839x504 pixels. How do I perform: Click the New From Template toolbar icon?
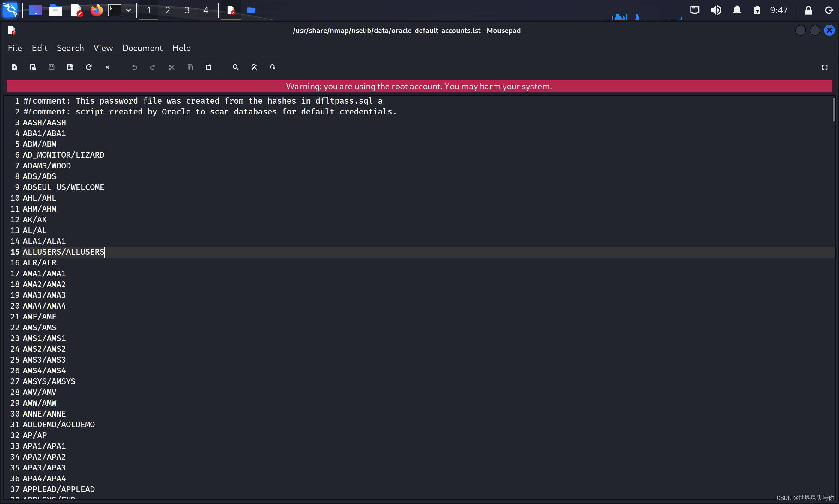33,67
